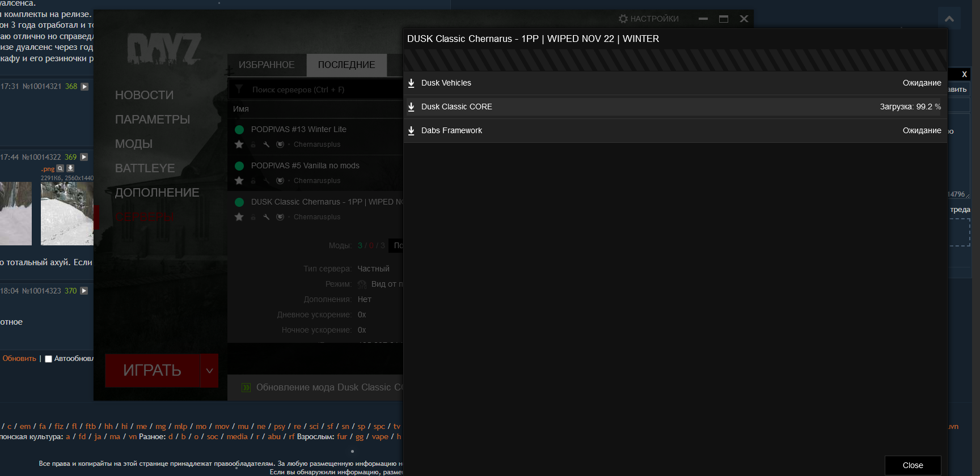The image size is (980, 476).
Task: Click the Имя column header in the server list
Action: 241,109
